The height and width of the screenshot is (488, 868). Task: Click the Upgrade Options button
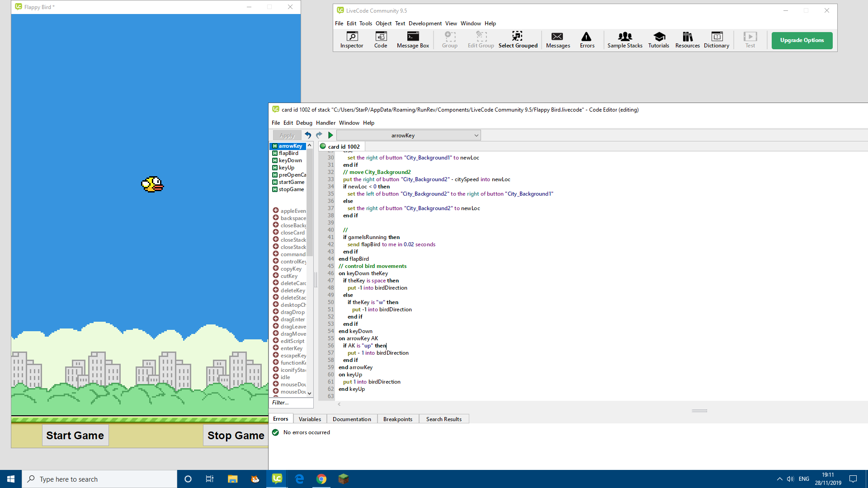click(x=802, y=40)
